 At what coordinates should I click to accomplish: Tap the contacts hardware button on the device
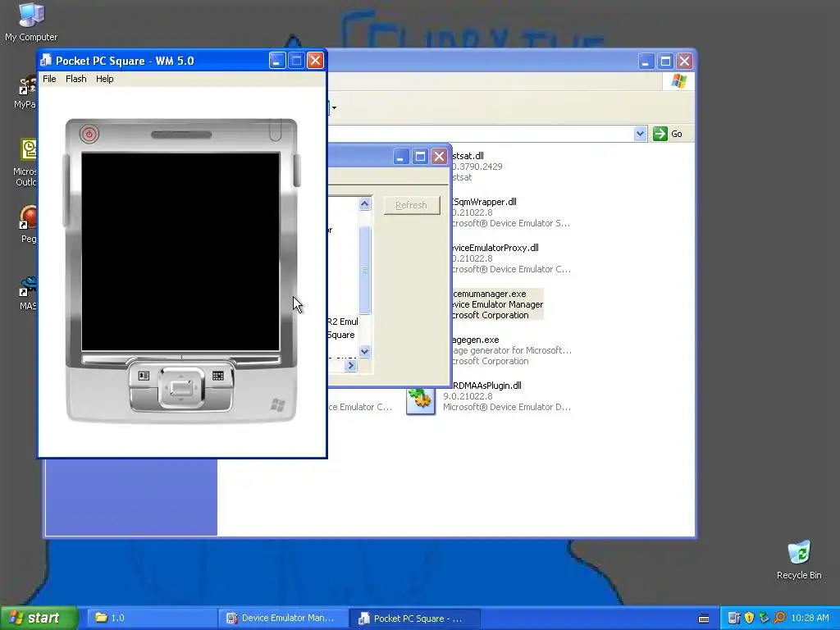[144, 376]
